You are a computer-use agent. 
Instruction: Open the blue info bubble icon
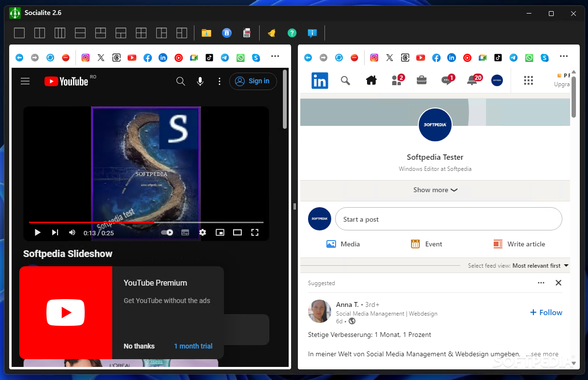click(312, 33)
